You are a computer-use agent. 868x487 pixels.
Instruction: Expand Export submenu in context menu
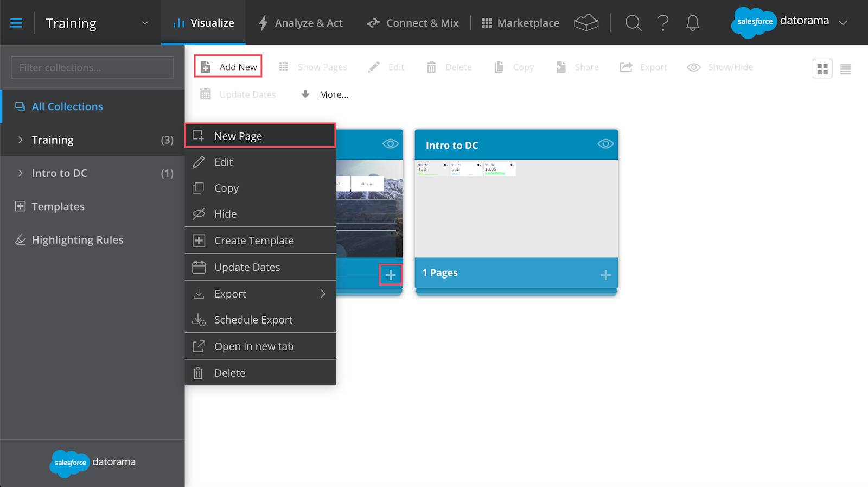pyautogui.click(x=260, y=294)
